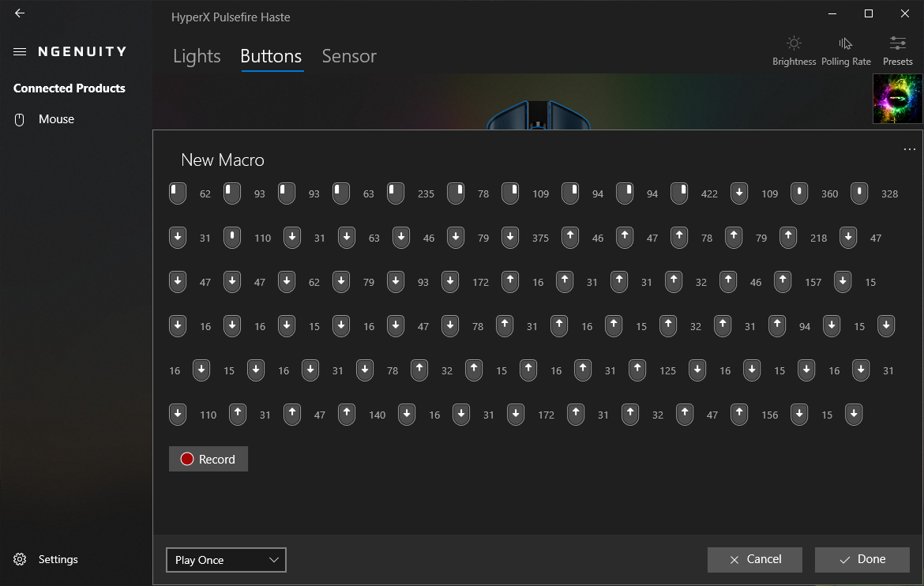
Task: Click the Connected Products heading
Action: [x=69, y=88]
